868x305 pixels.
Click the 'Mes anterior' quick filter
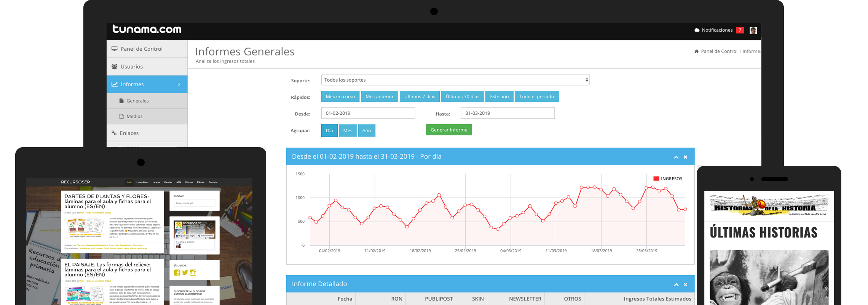pos(380,96)
